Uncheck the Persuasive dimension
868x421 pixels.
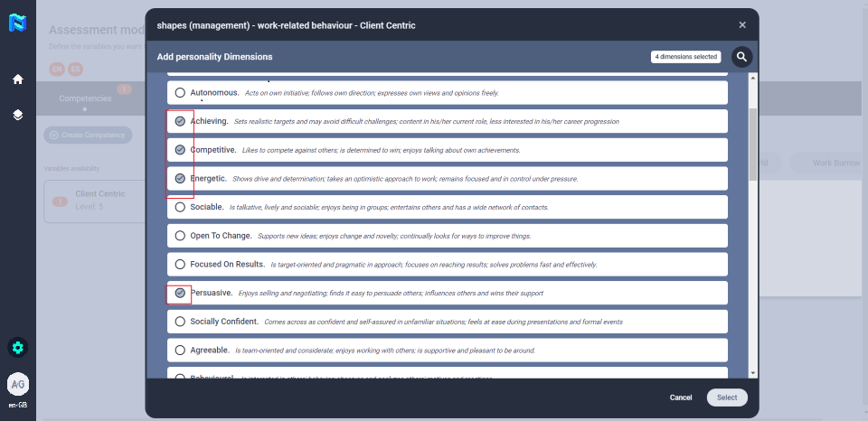[180, 293]
